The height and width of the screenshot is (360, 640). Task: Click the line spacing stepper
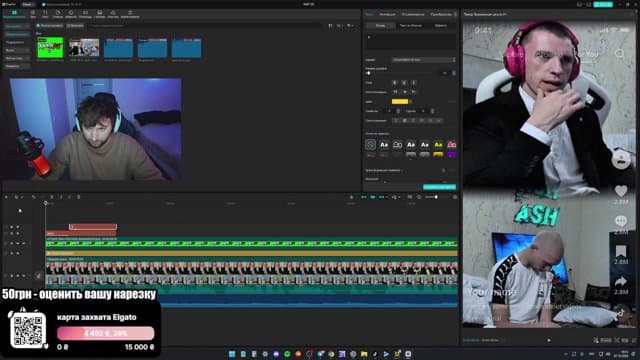(432, 111)
